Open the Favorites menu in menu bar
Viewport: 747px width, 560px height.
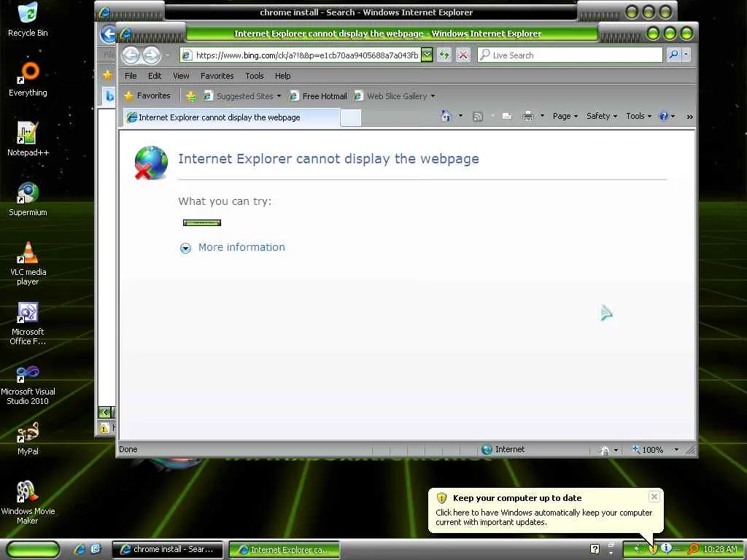point(217,76)
